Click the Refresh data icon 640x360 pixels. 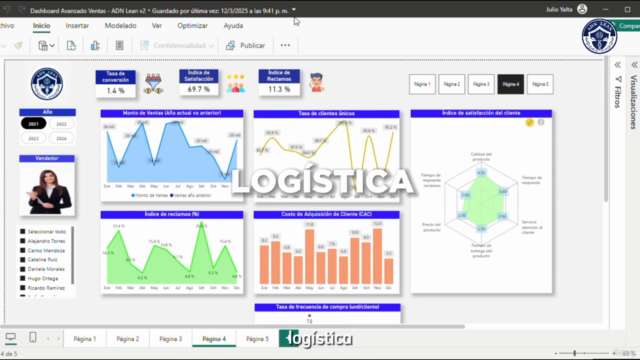tap(71, 45)
